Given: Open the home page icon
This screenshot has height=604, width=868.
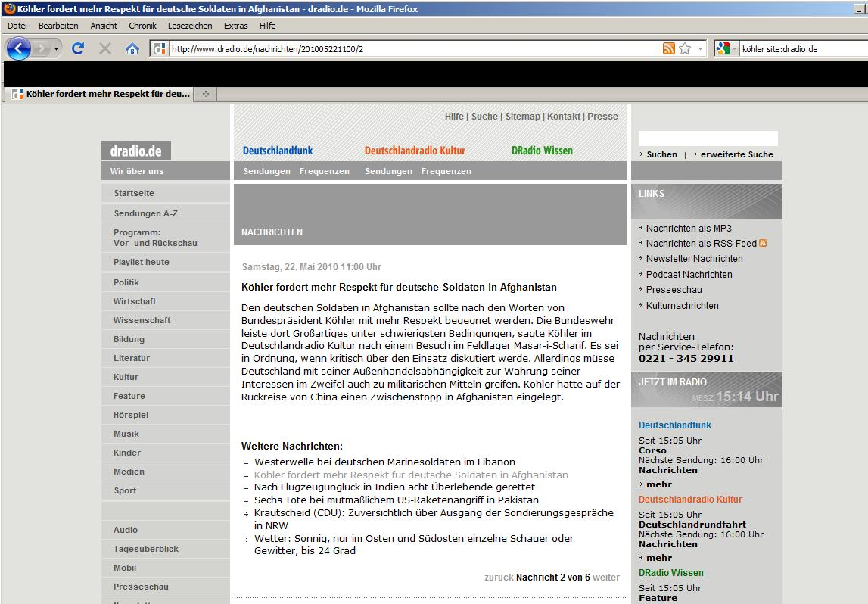Looking at the screenshot, I should pos(132,48).
